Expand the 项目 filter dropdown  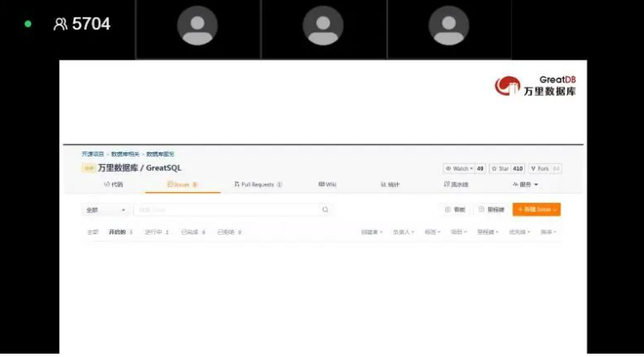click(x=459, y=232)
